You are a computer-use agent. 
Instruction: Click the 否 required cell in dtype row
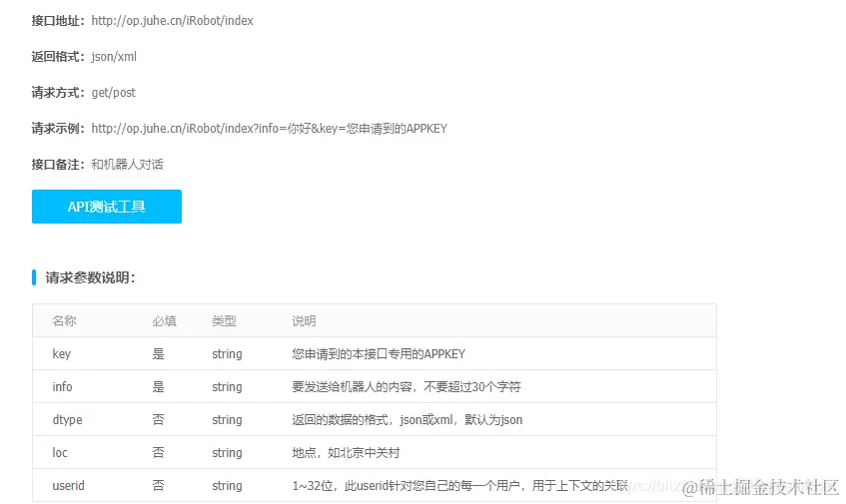[158, 420]
